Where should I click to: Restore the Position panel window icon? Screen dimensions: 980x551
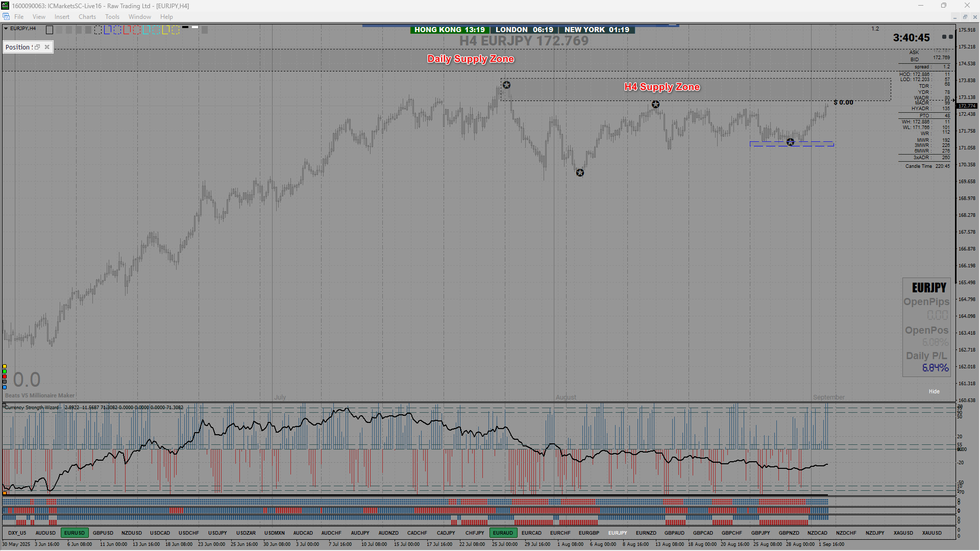coord(37,47)
